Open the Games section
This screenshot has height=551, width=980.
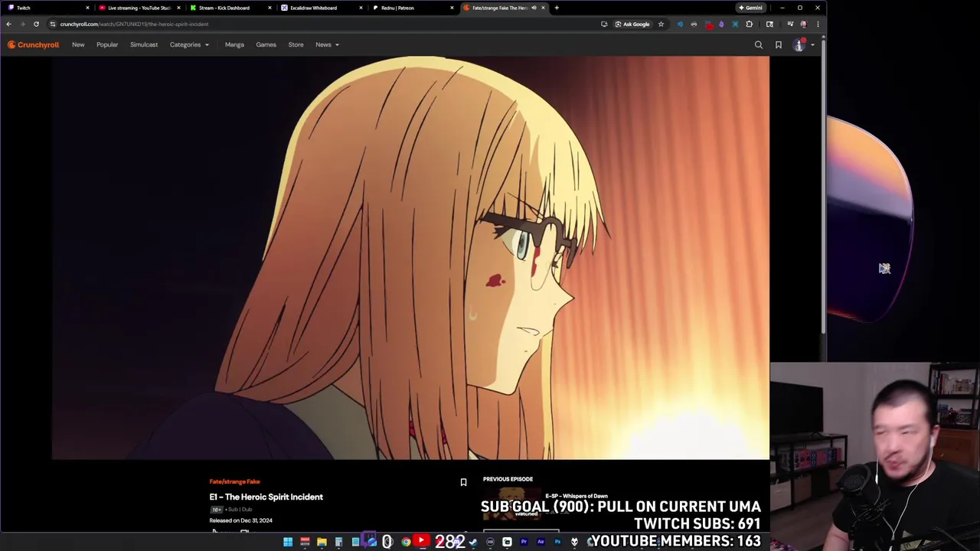tap(266, 44)
